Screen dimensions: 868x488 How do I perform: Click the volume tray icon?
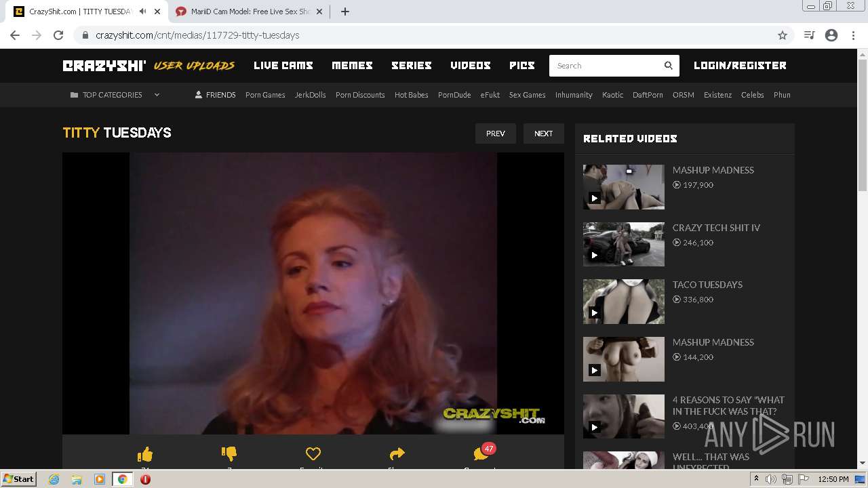click(x=771, y=479)
